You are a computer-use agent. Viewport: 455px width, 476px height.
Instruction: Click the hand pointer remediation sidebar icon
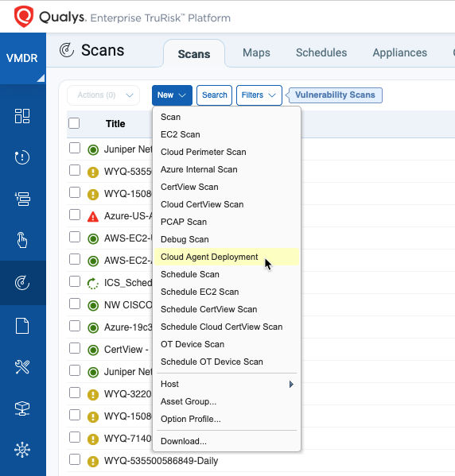(22, 240)
